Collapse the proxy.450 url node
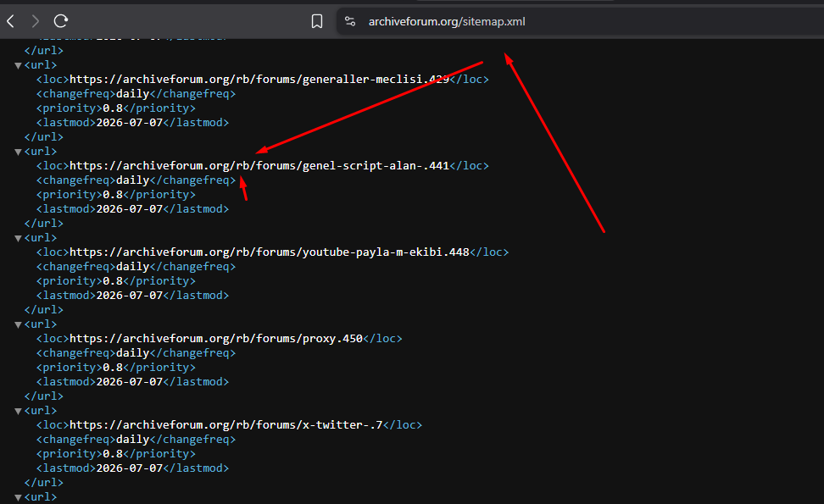 click(18, 325)
